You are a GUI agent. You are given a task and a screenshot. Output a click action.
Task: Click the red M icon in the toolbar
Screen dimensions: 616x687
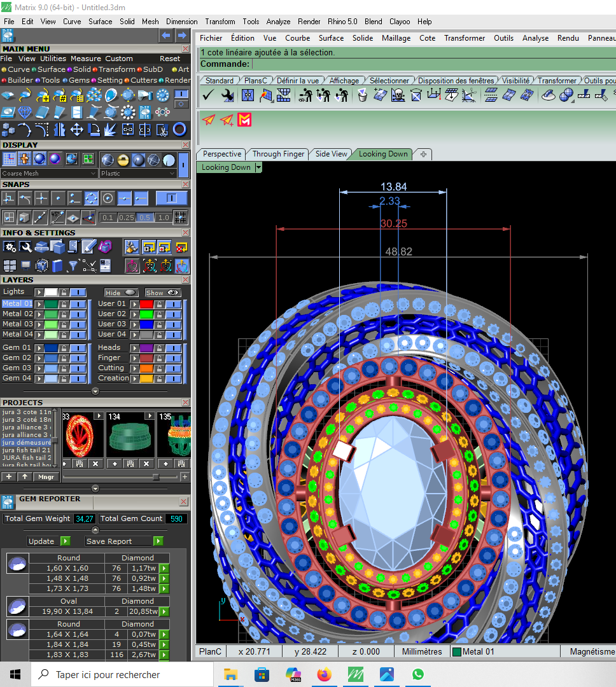point(244,120)
